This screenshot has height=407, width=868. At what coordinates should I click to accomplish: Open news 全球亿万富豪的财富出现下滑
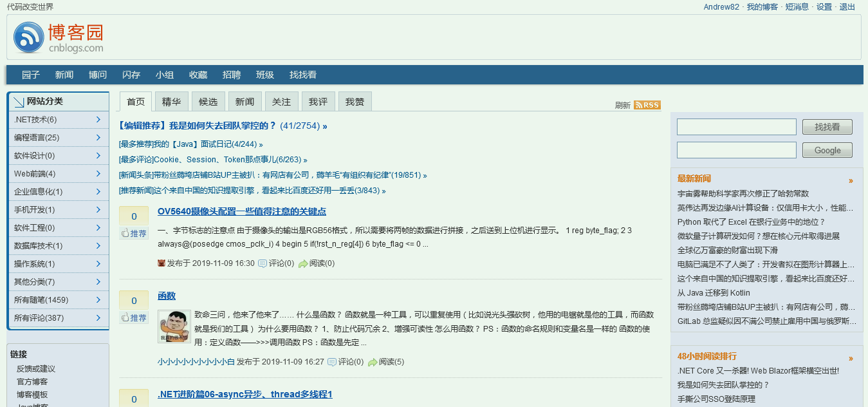pos(728,250)
